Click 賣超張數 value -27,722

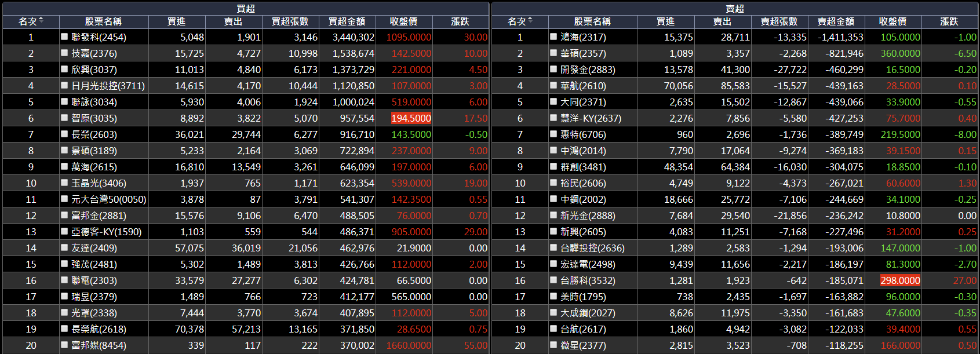(x=790, y=70)
